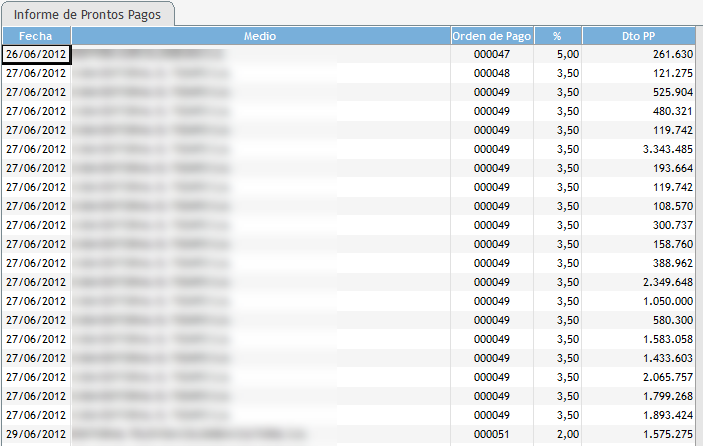
Task: Sort by the Fecha column header
Action: 35,36
